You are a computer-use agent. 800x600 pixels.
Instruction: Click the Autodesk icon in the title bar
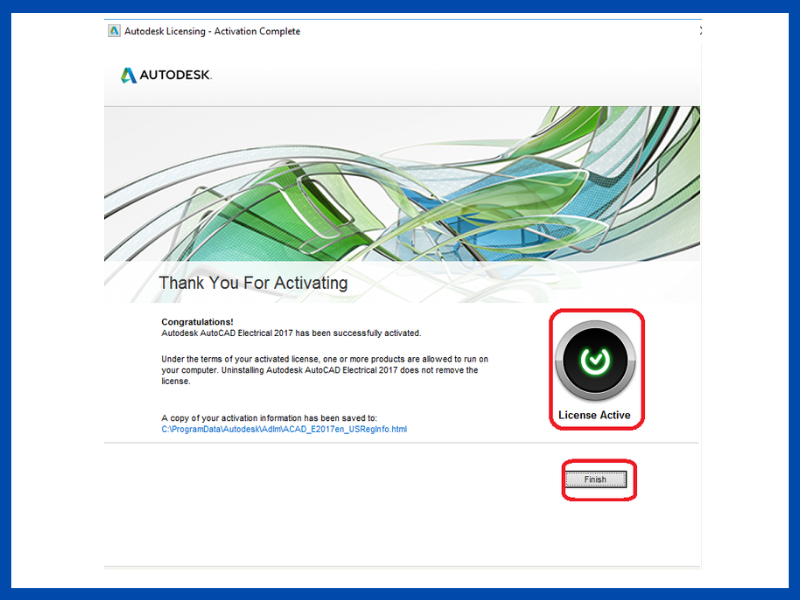point(114,31)
